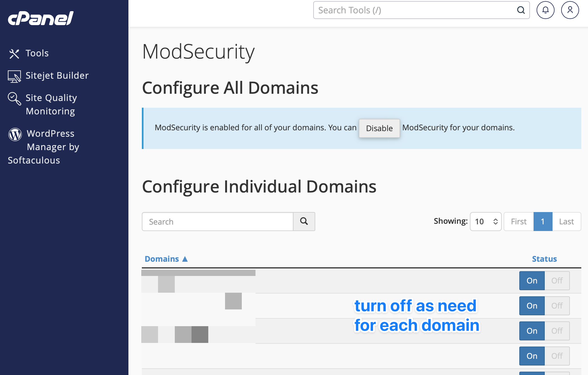
Task: Select page 1 in pagination
Action: point(543,222)
